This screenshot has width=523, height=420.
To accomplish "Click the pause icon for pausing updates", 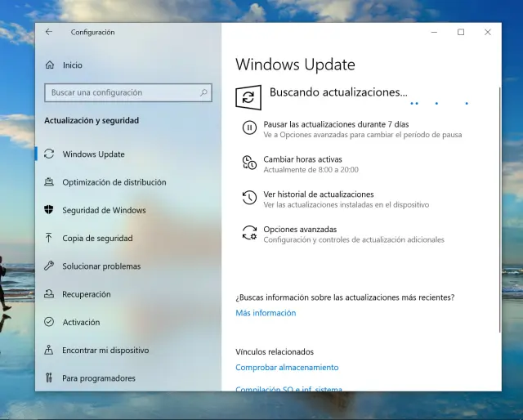I will [249, 129].
